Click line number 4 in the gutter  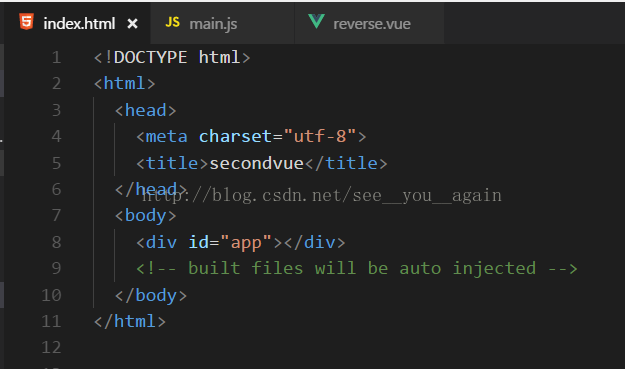pos(56,137)
